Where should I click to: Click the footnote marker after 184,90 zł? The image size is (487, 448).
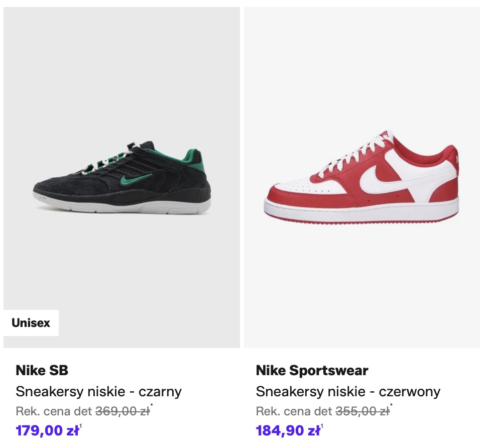coord(322,426)
